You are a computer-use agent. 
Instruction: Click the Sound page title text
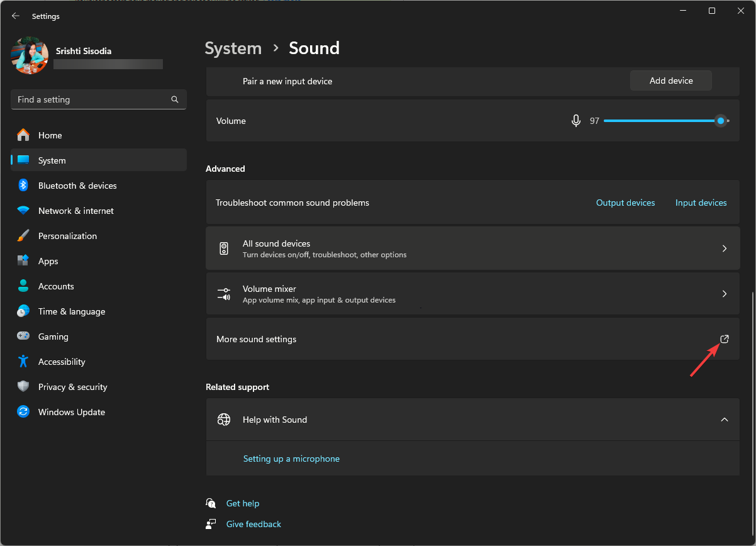click(314, 48)
